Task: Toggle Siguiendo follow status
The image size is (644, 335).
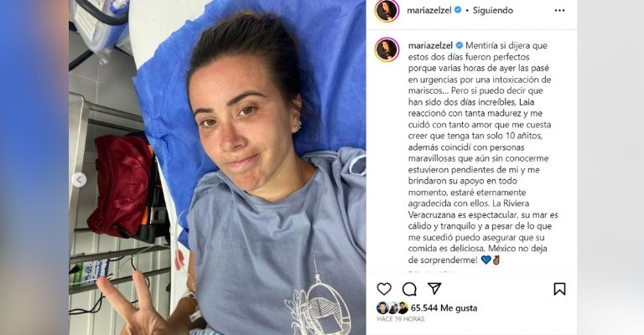Action: [x=492, y=11]
